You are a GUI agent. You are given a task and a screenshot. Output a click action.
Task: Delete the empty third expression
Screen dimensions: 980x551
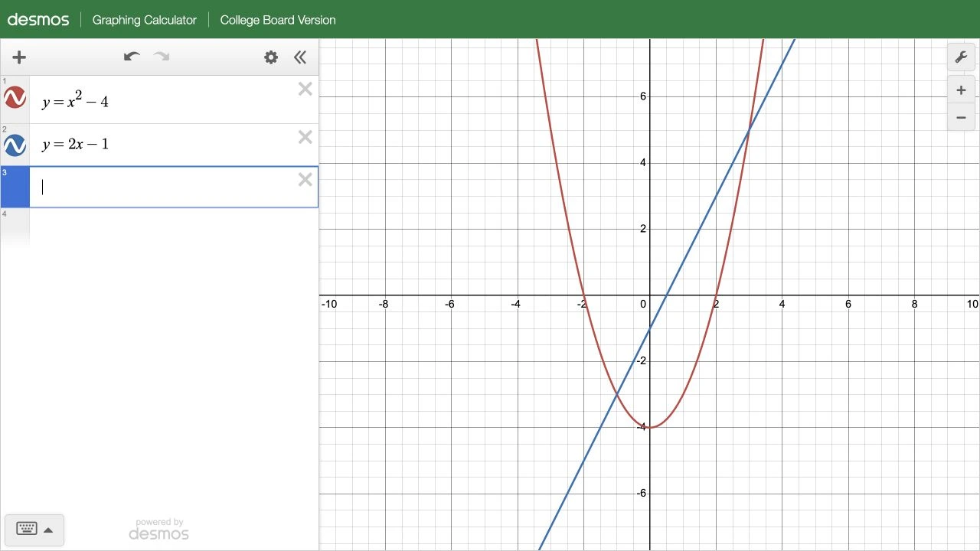(305, 180)
